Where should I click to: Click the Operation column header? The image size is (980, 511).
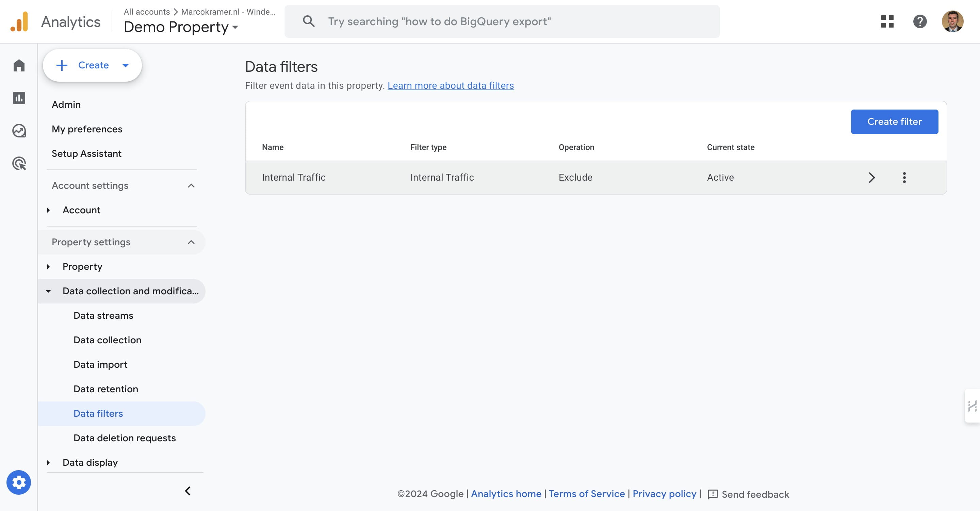click(x=576, y=147)
